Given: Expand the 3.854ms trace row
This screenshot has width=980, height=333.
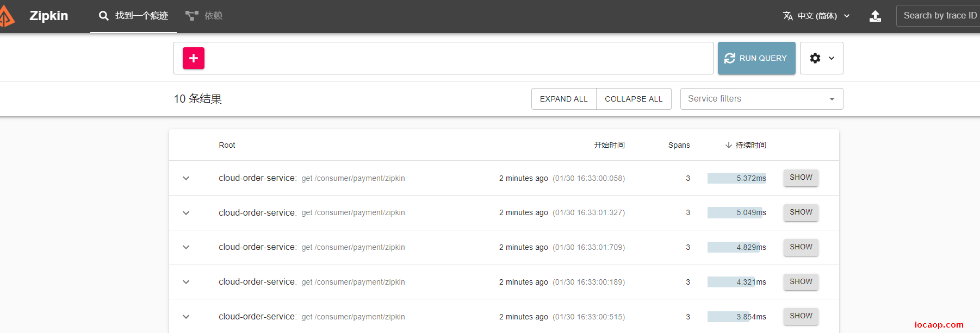Looking at the screenshot, I should click(x=186, y=317).
